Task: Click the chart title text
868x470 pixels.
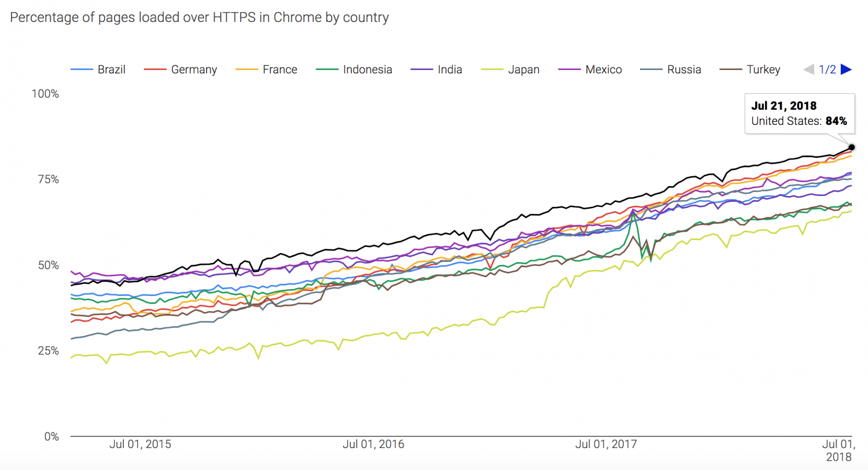Action: 199,17
